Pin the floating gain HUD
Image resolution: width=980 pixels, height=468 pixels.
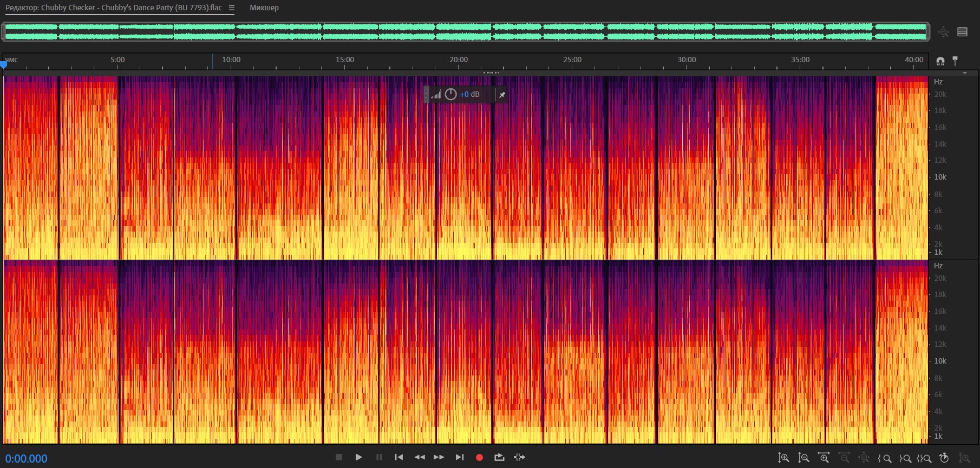click(x=502, y=95)
